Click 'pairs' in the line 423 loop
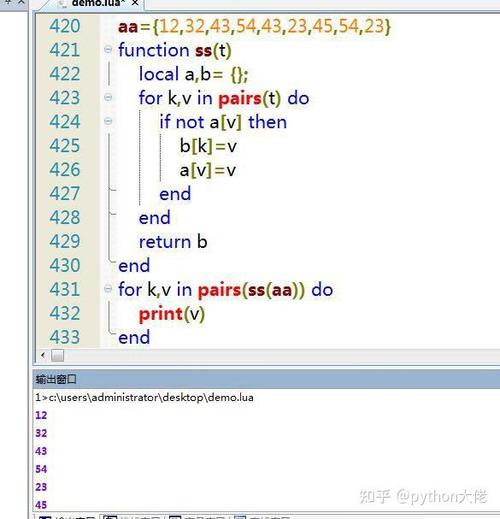The width and height of the screenshot is (500, 519). tap(240, 99)
